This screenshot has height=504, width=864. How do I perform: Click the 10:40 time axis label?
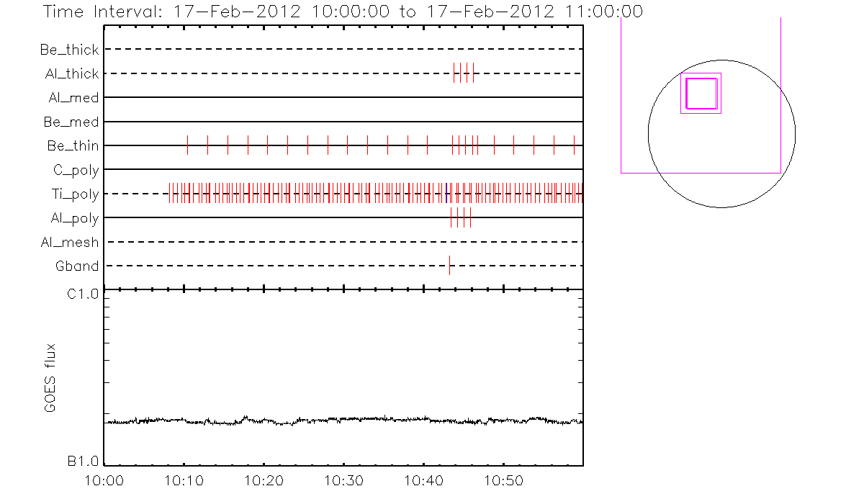pos(424,480)
